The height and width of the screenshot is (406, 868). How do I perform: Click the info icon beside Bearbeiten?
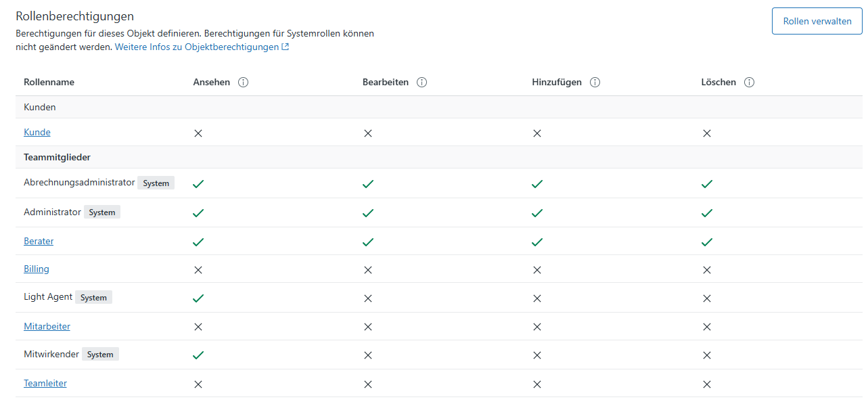(421, 83)
